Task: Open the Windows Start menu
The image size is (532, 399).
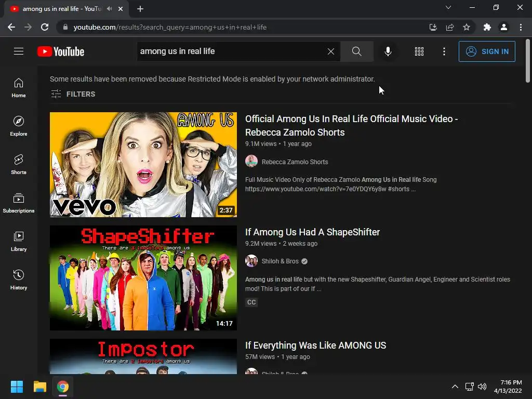Action: click(x=17, y=387)
